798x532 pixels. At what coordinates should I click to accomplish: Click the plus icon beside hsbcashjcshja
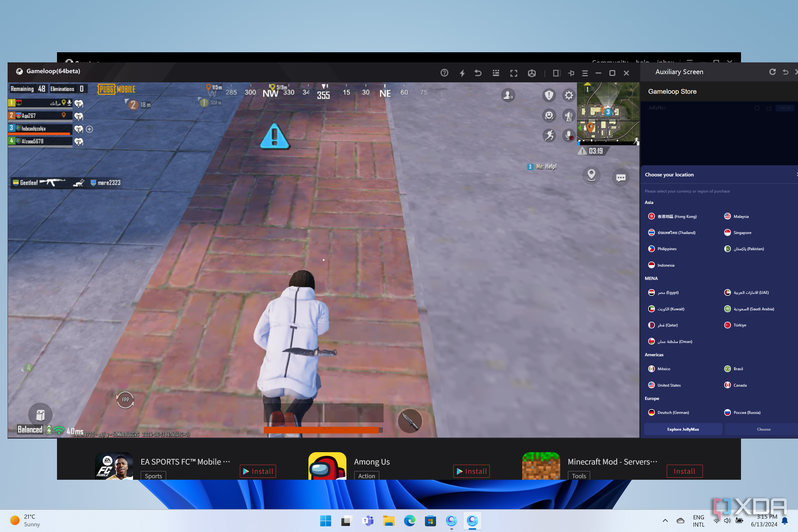90,129
